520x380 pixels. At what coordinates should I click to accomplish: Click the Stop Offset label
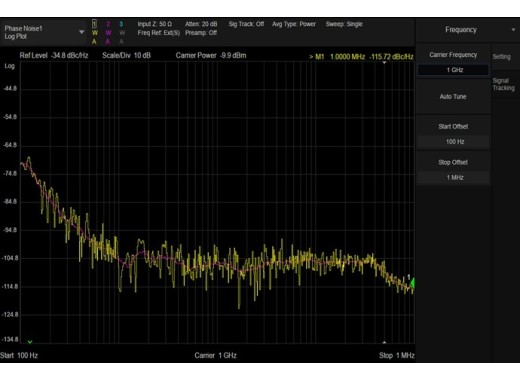pos(453,162)
